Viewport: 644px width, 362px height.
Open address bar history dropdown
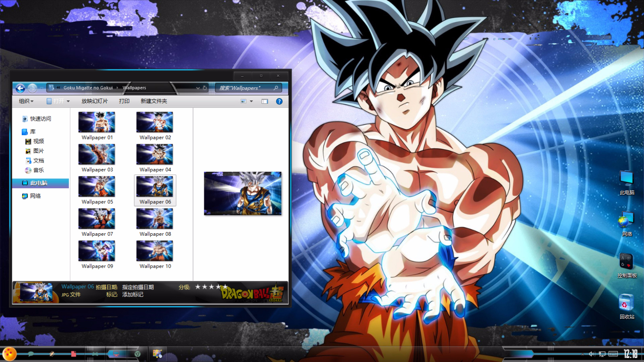pyautogui.click(x=198, y=88)
